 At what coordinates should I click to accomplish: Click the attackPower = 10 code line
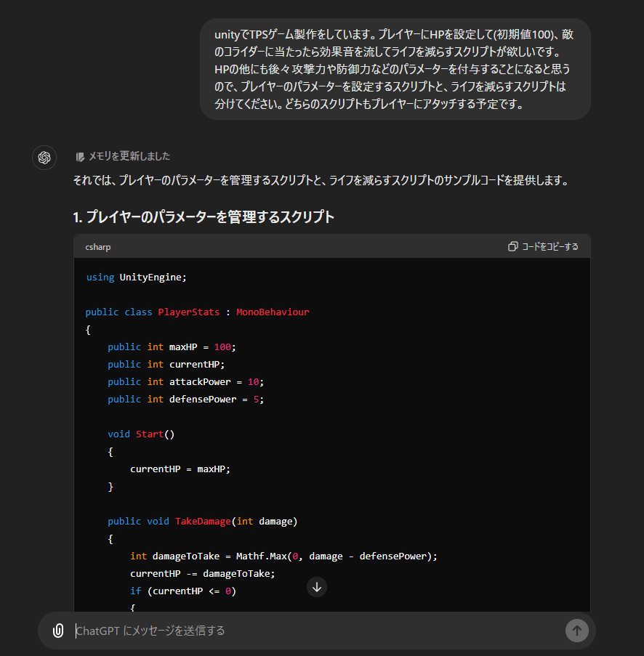click(x=185, y=382)
